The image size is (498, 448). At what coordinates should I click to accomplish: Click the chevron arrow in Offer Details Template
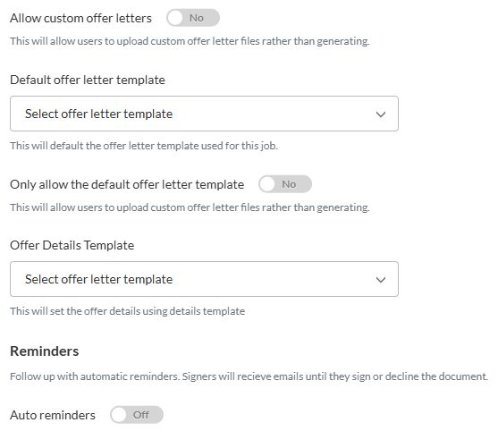pyautogui.click(x=381, y=280)
